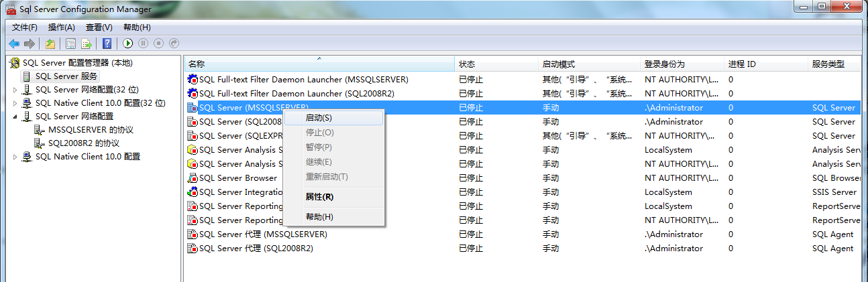Select the SQL Server (SQLEXPR row name
This screenshot has height=282, width=868.
tap(241, 136)
